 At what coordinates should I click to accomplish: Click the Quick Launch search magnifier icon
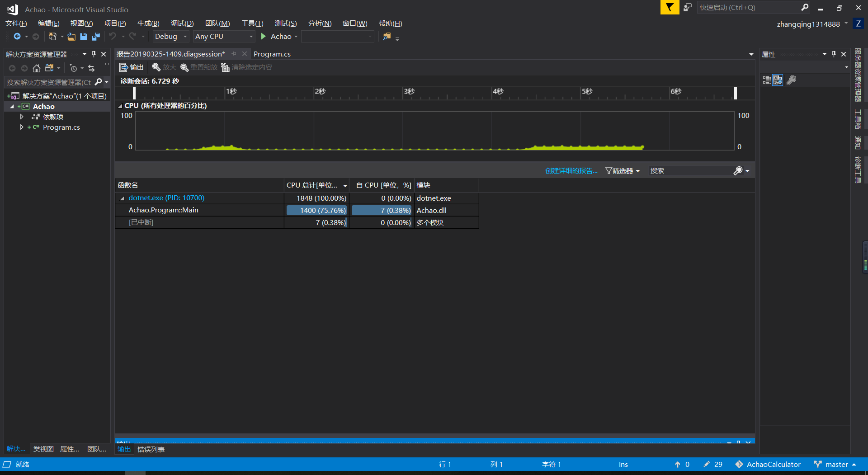coord(805,7)
